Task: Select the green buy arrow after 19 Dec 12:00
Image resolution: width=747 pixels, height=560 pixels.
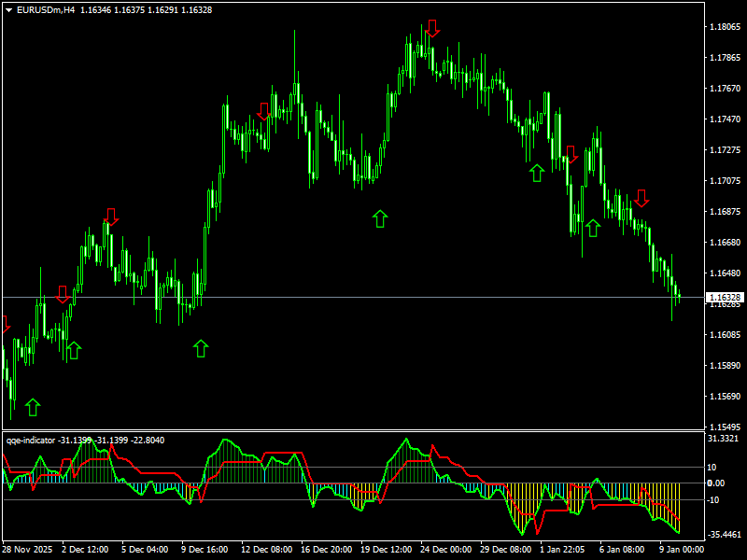Action: click(x=380, y=218)
